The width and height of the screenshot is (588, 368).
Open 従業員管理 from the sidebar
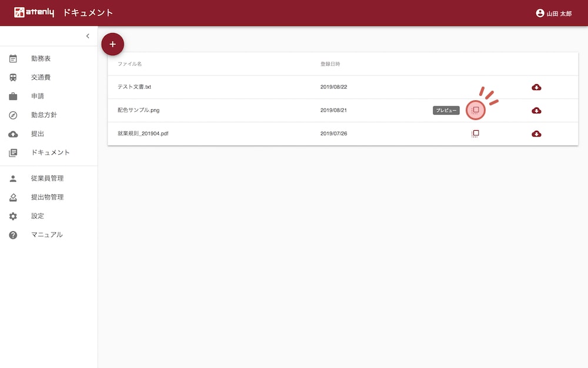click(47, 178)
